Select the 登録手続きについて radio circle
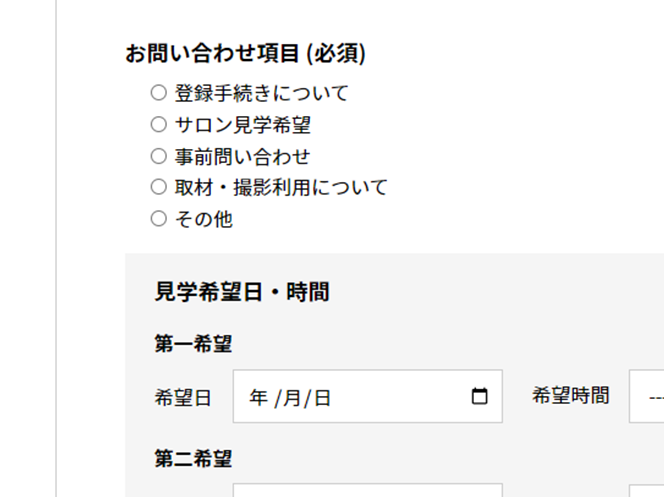 pyautogui.click(x=158, y=93)
